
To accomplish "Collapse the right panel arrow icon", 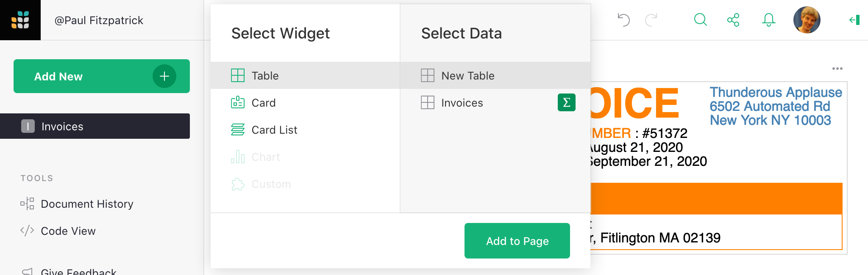I will click(x=854, y=20).
